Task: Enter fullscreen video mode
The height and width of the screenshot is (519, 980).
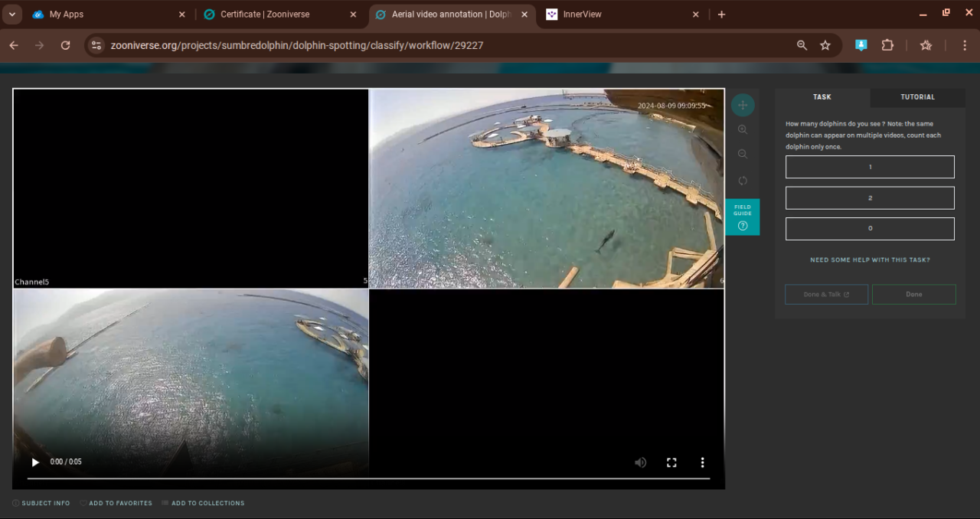Action: coord(671,462)
